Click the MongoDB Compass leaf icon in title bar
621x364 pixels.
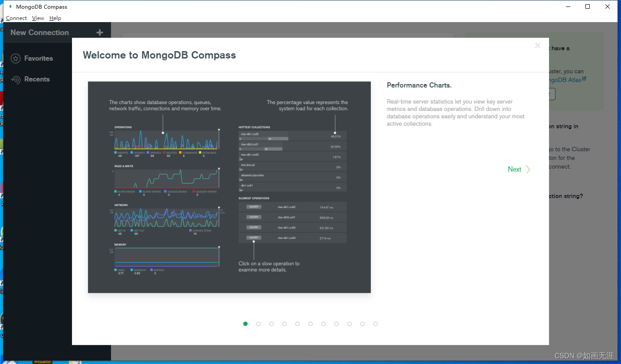(10, 7)
